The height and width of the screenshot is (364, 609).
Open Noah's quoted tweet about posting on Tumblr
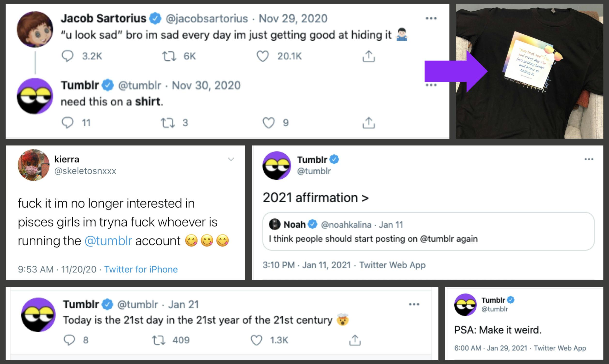coord(428,231)
